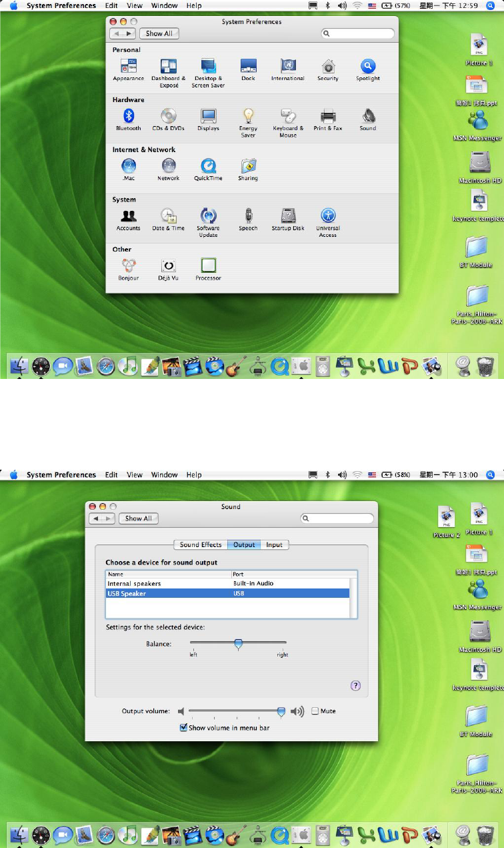This screenshot has height=848, width=504.
Task: Click the Name column header
Action: (x=169, y=574)
